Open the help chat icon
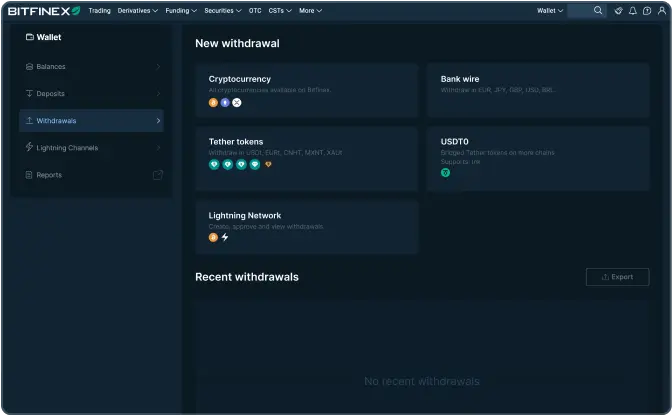The height and width of the screenshot is (415, 672). tap(647, 11)
